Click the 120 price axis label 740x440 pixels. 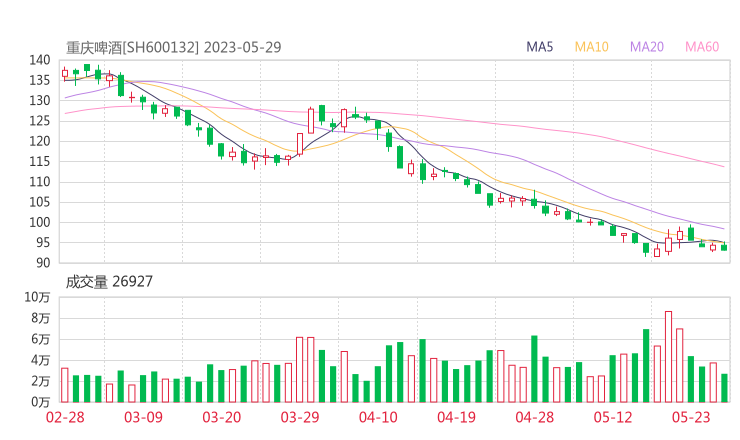[40, 141]
